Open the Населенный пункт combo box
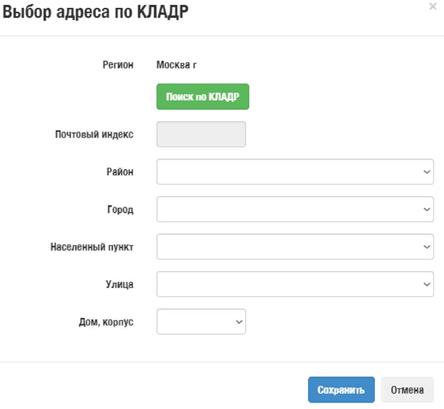444x409 pixels. click(295, 247)
